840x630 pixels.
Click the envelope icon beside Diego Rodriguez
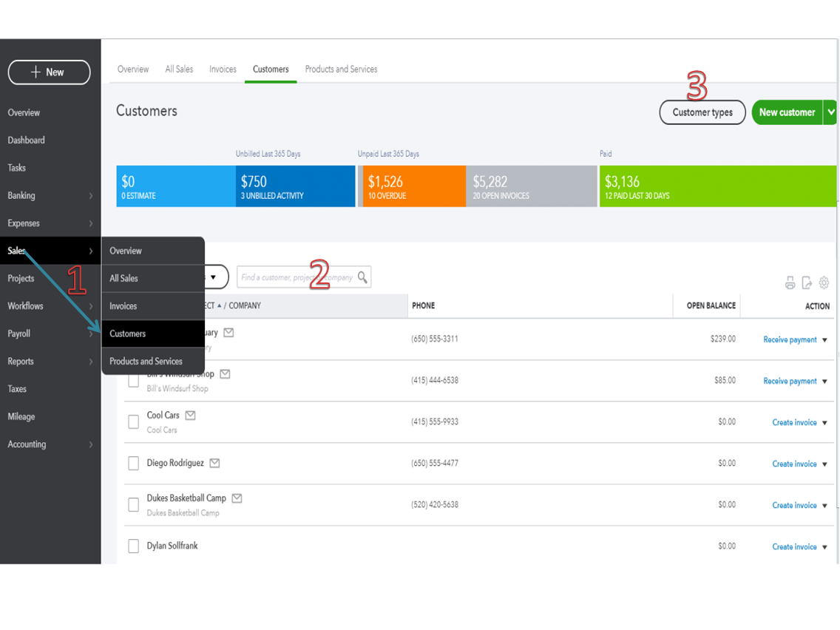pyautogui.click(x=214, y=462)
